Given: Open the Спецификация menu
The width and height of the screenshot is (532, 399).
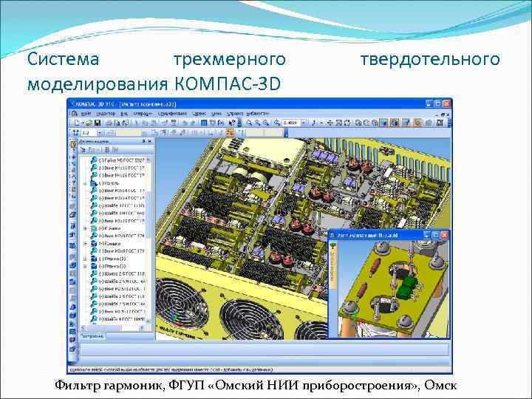Looking at the screenshot, I should [172, 114].
